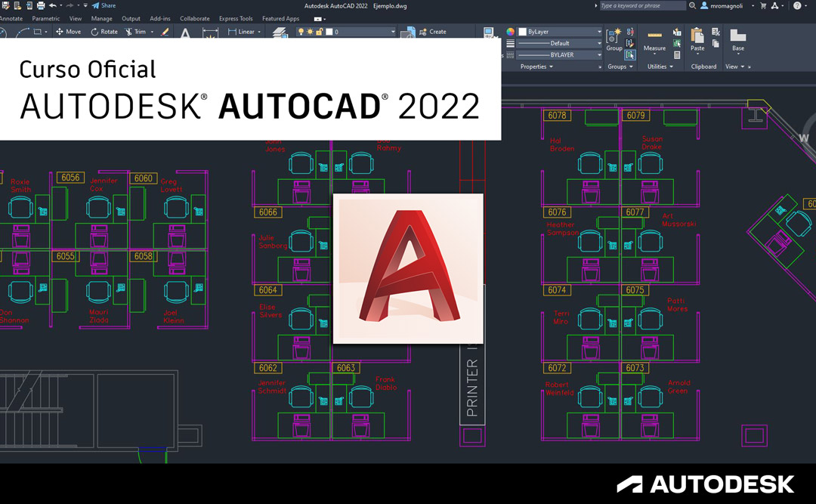Click the Measure tool icon

[654, 34]
